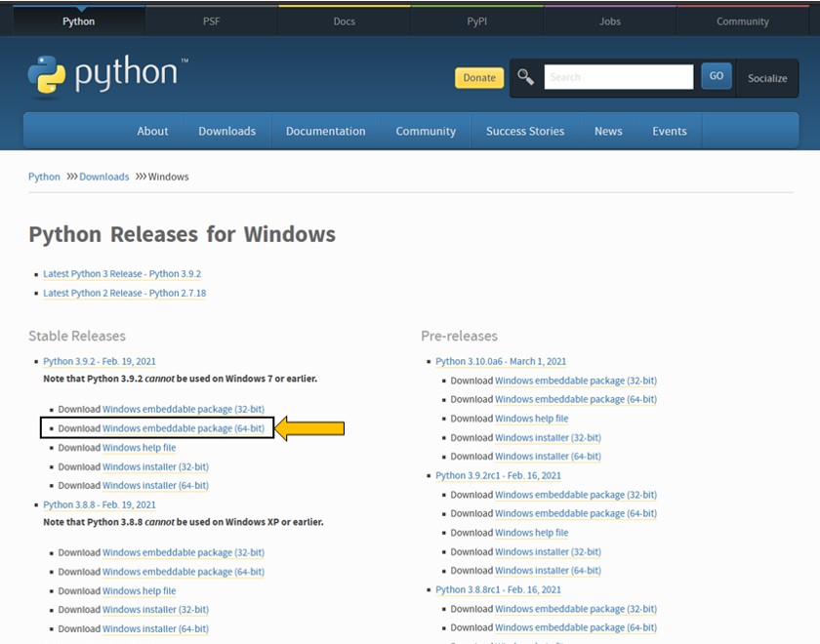Open the PSF tab in the top bar
This screenshot has height=644, width=820.
pos(211,21)
